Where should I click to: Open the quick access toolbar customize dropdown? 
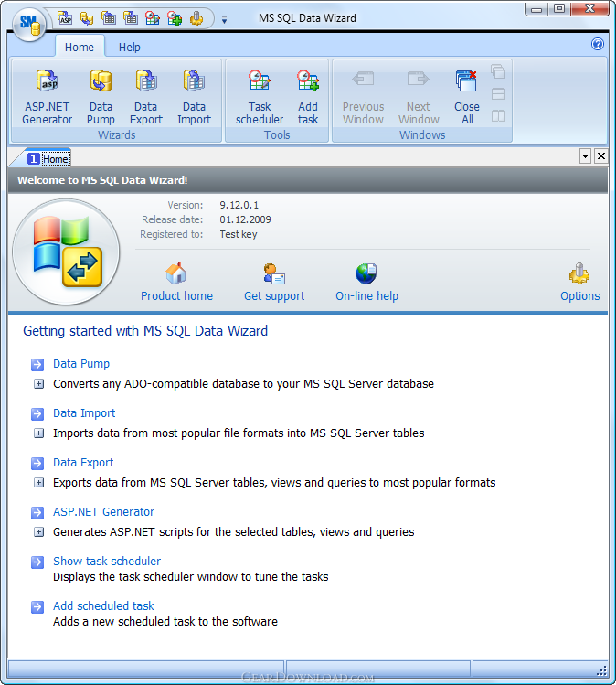[224, 19]
